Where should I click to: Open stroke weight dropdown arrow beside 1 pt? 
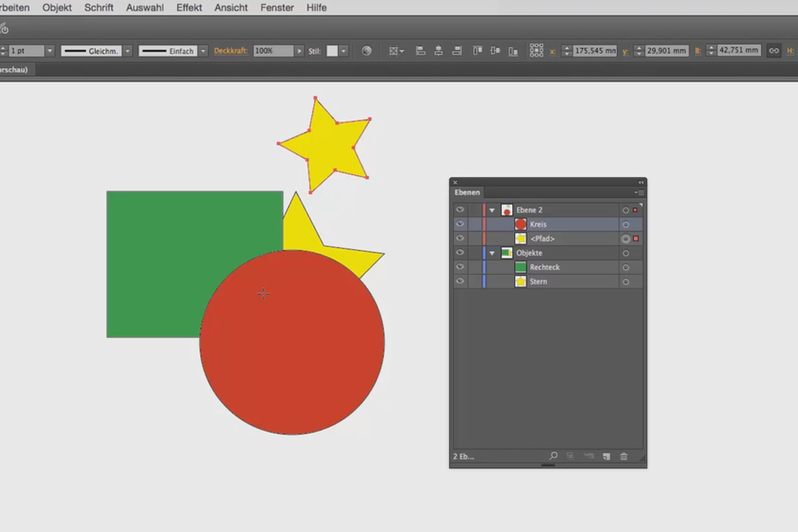(x=50, y=51)
